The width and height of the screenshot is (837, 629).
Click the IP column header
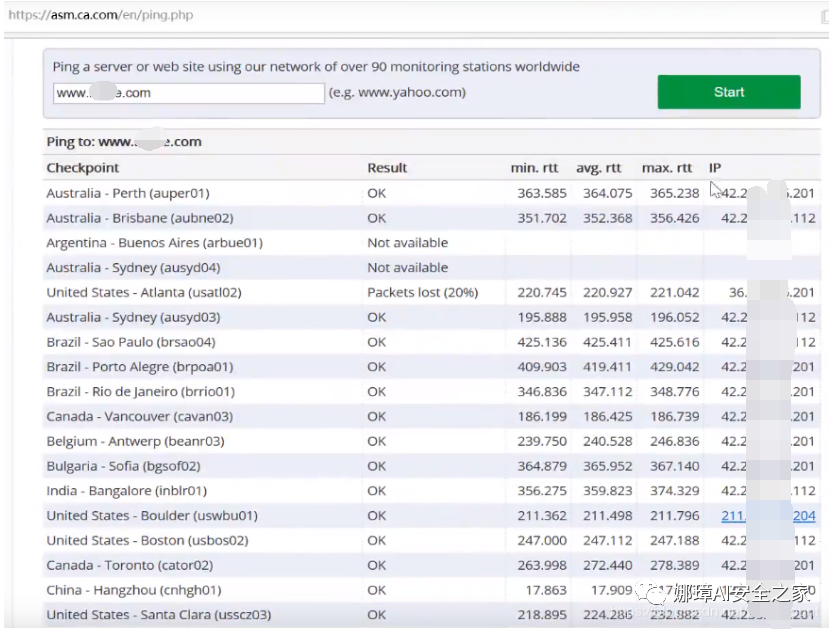tap(715, 168)
